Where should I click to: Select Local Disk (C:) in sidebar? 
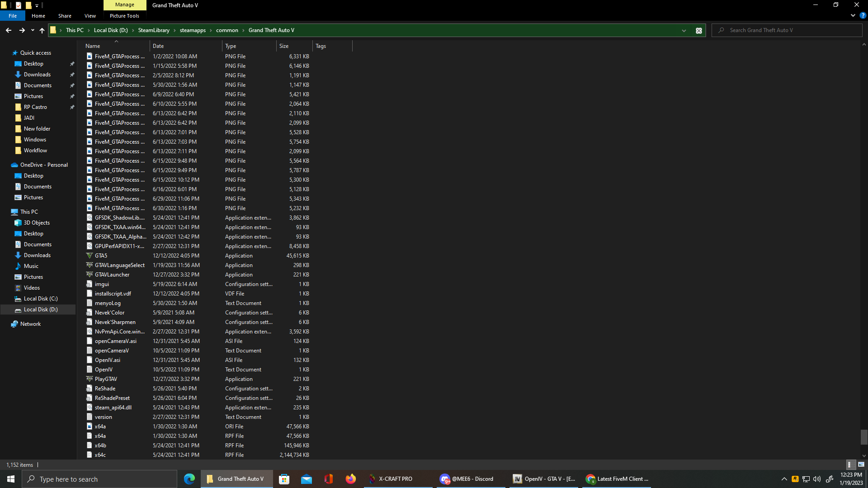point(41,299)
